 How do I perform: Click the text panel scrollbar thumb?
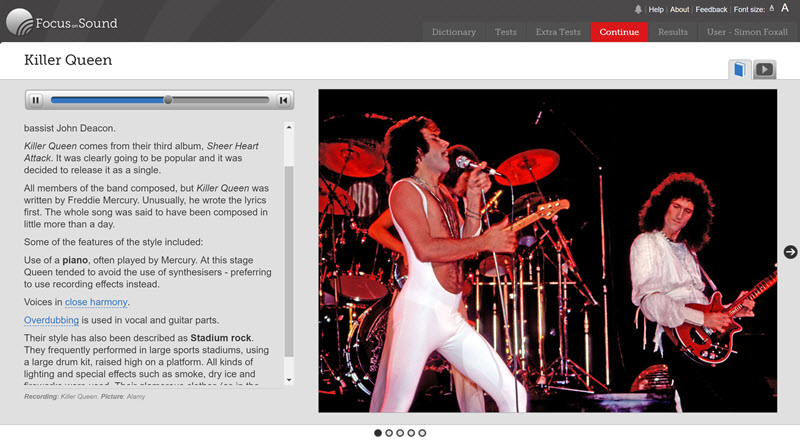coord(289,261)
